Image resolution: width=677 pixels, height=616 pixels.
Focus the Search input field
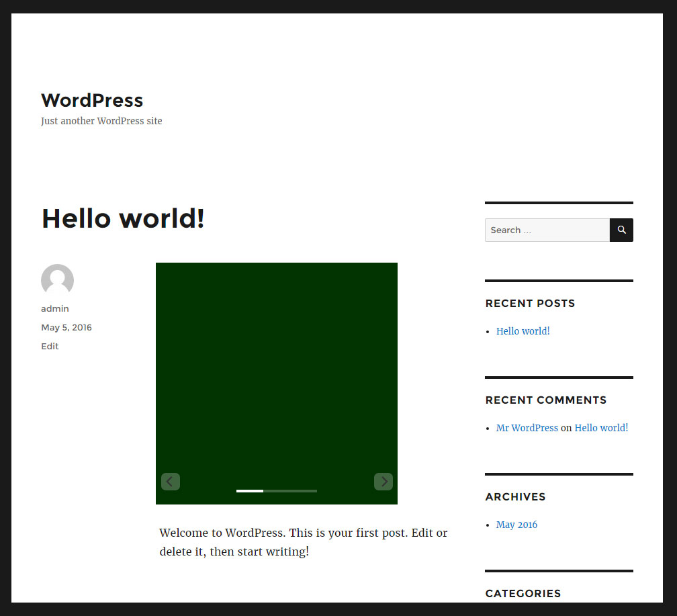[547, 230]
